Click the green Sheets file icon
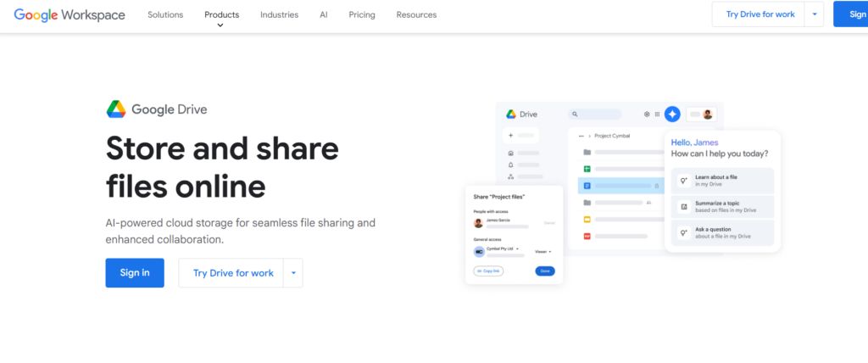Screen dimensions: 868x363 point(587,169)
